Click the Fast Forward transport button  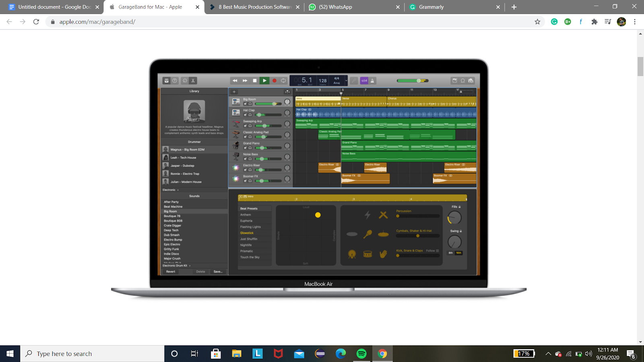point(245,80)
